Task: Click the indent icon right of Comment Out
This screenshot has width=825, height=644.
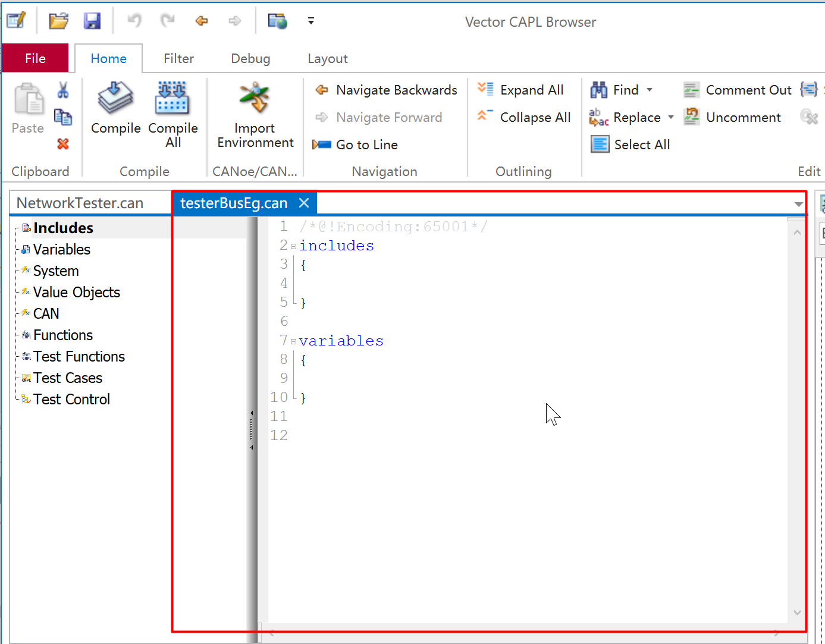Action: point(809,90)
